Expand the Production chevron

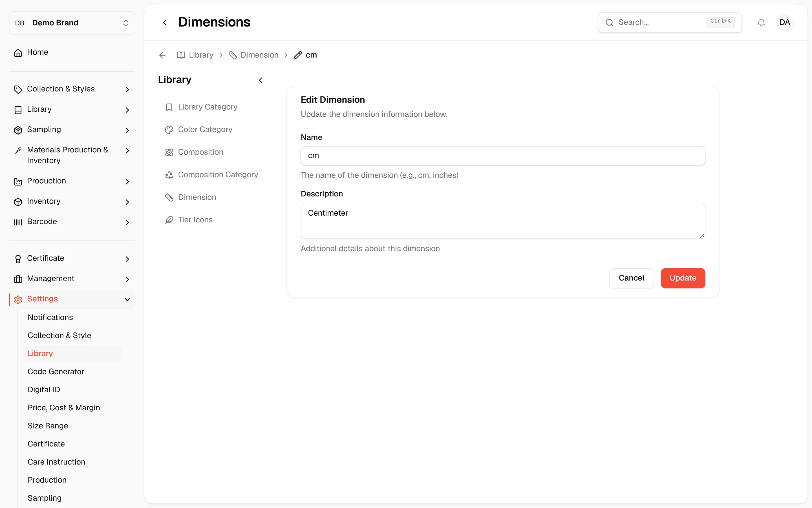coord(127,181)
